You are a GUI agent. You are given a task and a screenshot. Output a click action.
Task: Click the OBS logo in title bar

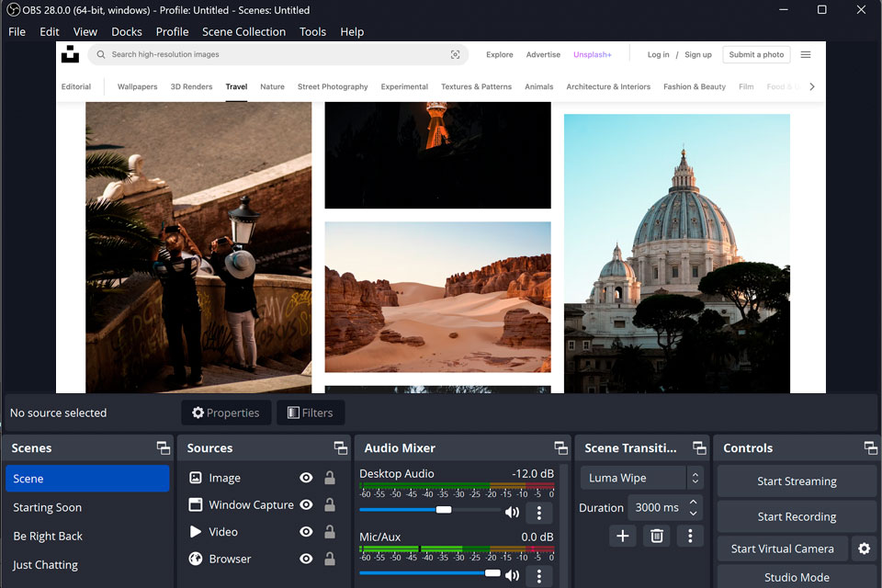(x=14, y=10)
